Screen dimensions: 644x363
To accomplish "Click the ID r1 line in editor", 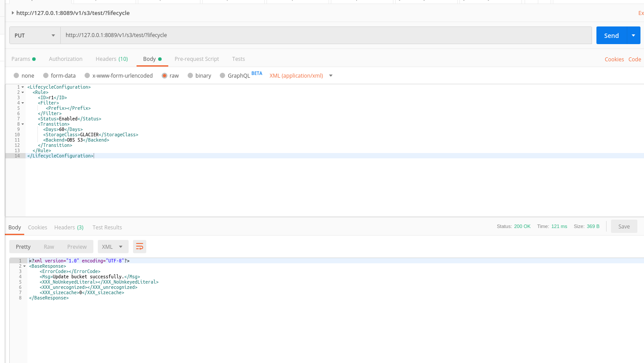I will (x=52, y=97).
